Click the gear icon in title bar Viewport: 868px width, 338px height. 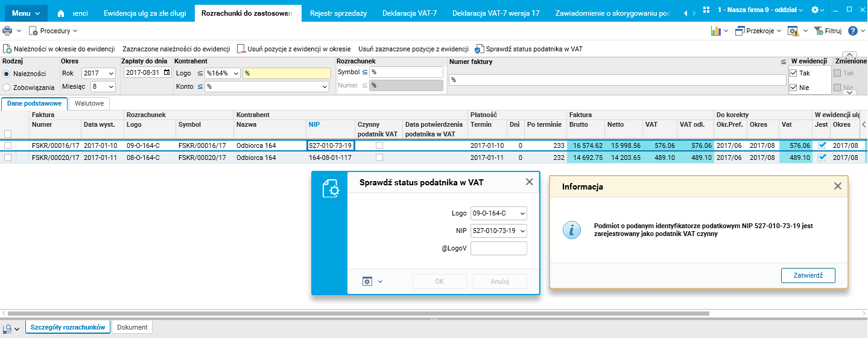(816, 10)
